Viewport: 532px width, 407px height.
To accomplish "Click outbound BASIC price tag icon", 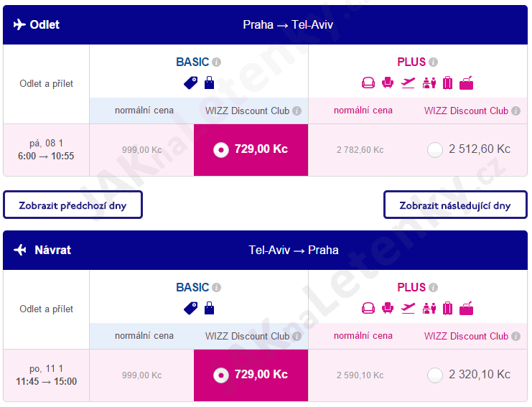I will coord(191,83).
